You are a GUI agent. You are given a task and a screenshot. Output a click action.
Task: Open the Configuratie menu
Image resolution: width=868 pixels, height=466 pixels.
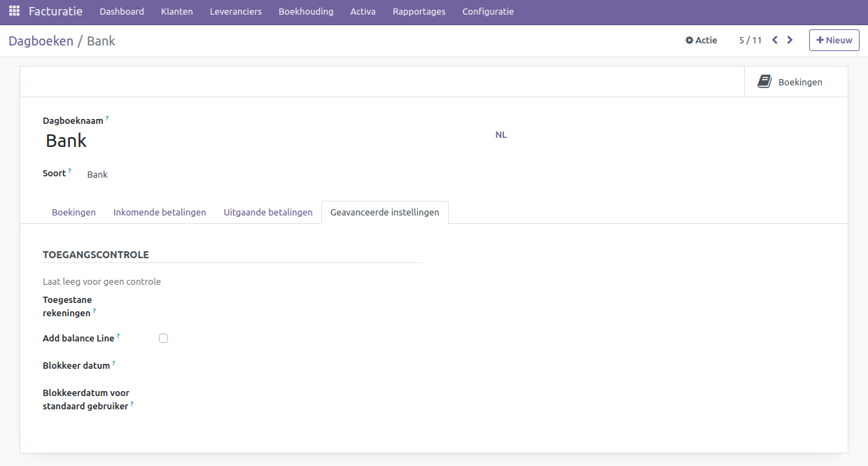pos(488,12)
